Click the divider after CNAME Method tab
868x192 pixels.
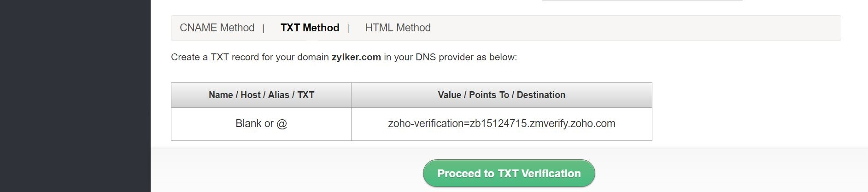[x=263, y=29]
